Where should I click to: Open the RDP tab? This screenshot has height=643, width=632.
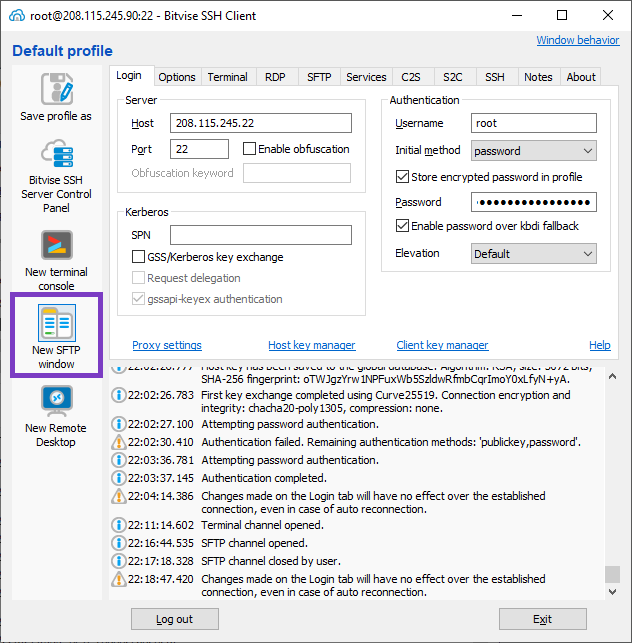pos(275,77)
